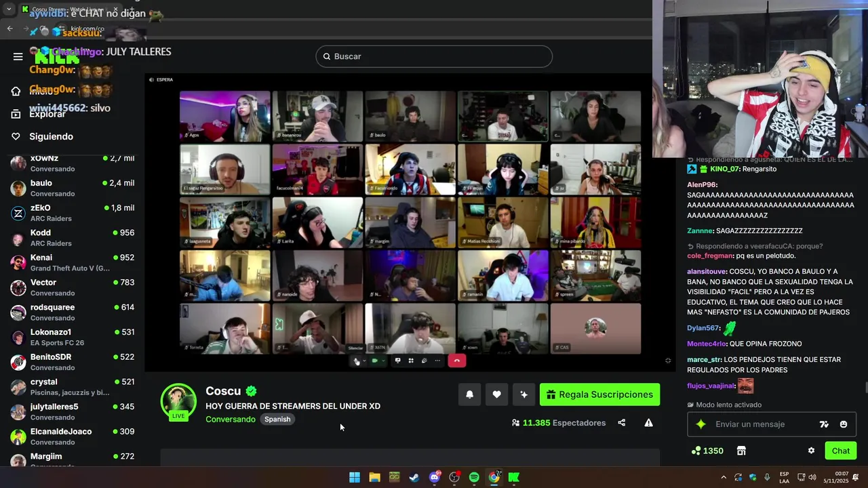Open more options in call control bar

coord(437,361)
